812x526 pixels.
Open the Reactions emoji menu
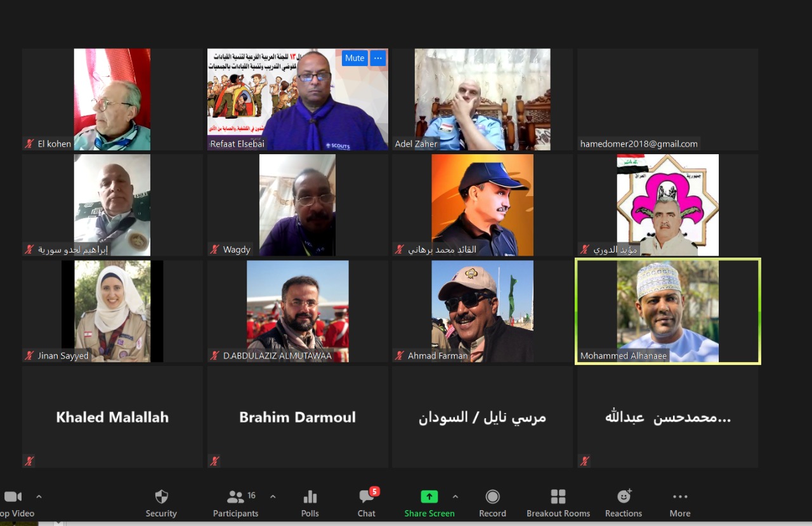point(624,497)
